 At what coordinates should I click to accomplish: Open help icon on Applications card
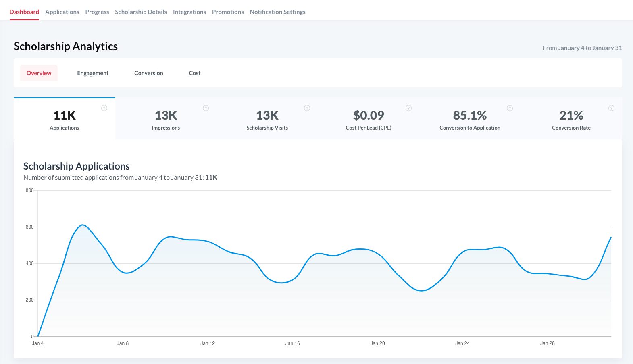(x=104, y=108)
